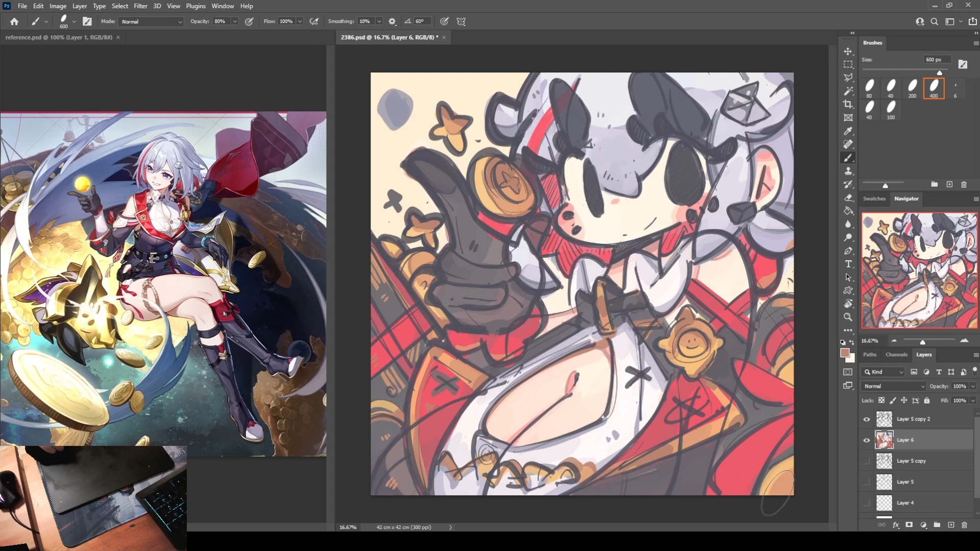Select the Clone Stamp tool

click(x=848, y=171)
